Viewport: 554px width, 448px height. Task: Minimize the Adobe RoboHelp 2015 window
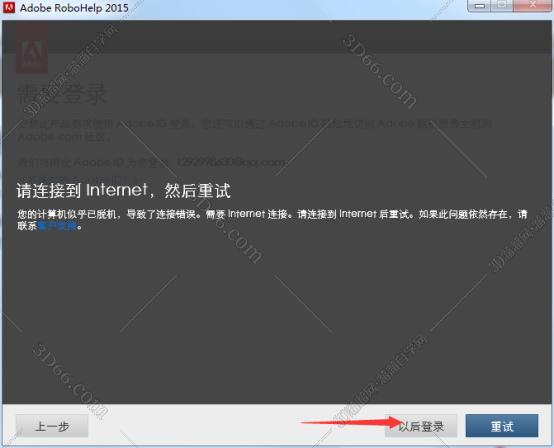click(479, 6)
